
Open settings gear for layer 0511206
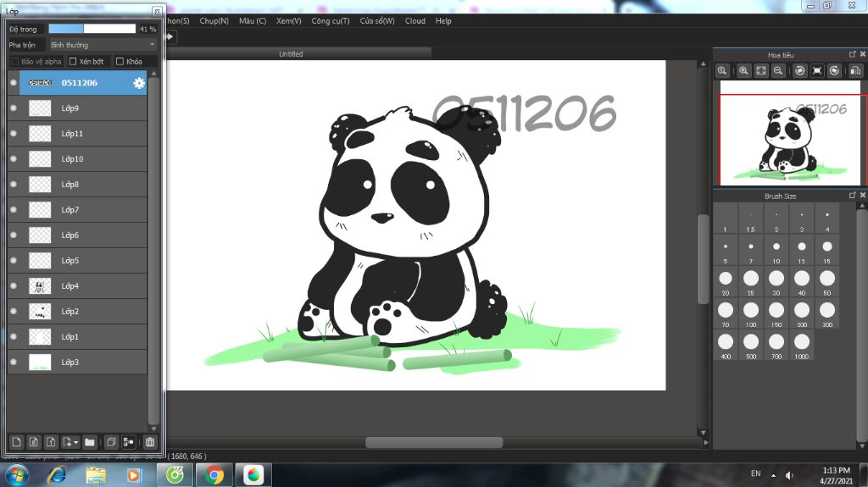tap(139, 83)
